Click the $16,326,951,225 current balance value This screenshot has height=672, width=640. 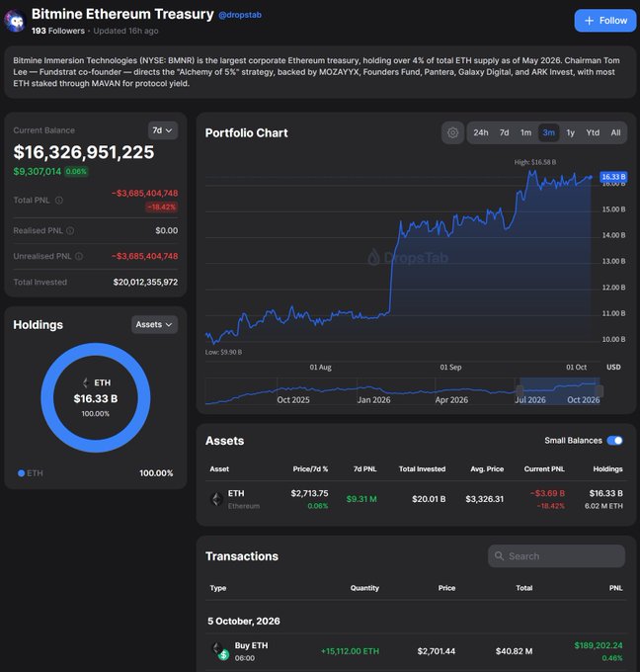[x=84, y=152]
